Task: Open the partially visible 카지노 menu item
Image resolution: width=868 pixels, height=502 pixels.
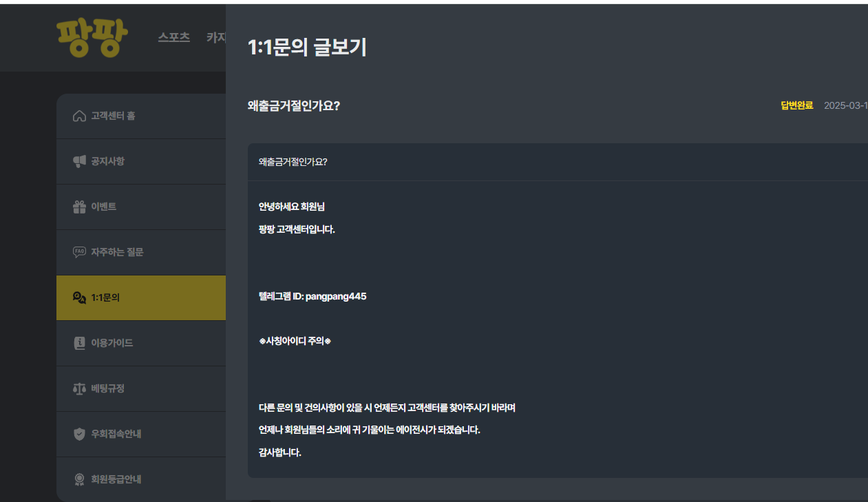Action: [216, 37]
